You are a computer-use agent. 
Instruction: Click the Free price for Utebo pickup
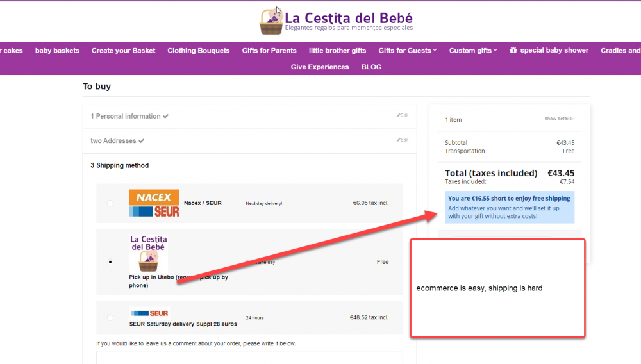coord(383,262)
